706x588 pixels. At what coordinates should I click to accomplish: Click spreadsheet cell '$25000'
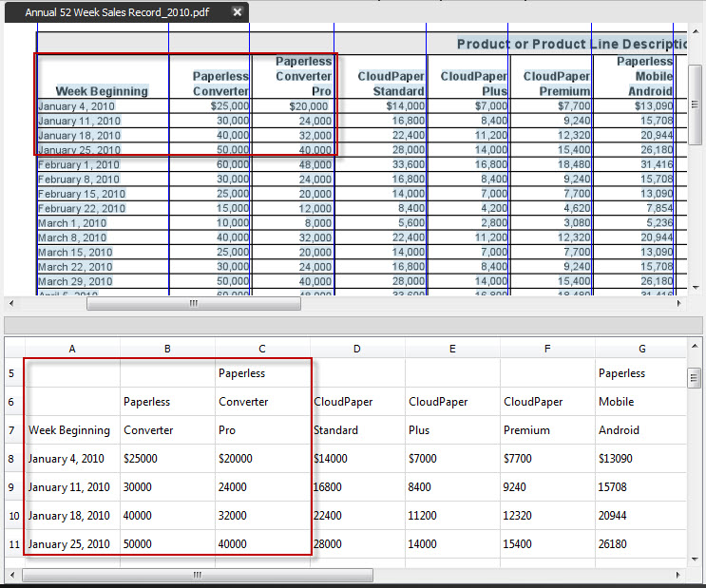pyautogui.click(x=167, y=458)
